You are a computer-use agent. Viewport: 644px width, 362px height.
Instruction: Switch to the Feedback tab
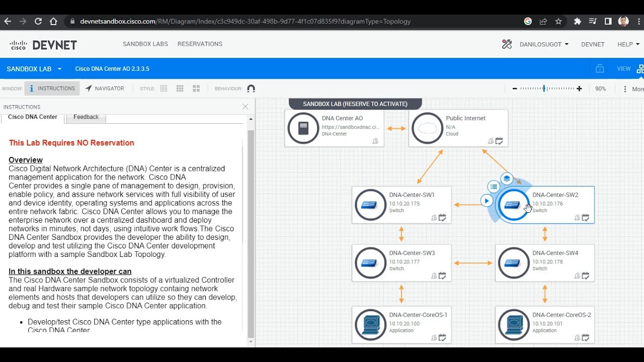tap(86, 117)
